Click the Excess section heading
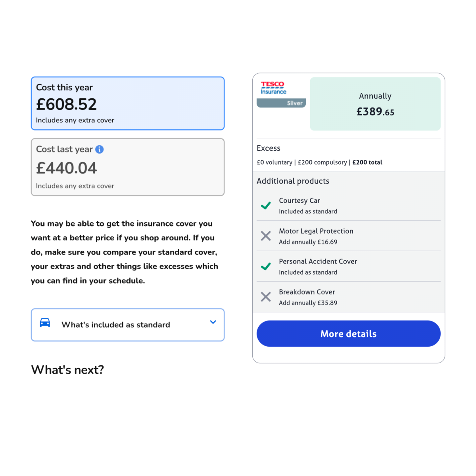Screen dimensions: 476x476 (269, 148)
